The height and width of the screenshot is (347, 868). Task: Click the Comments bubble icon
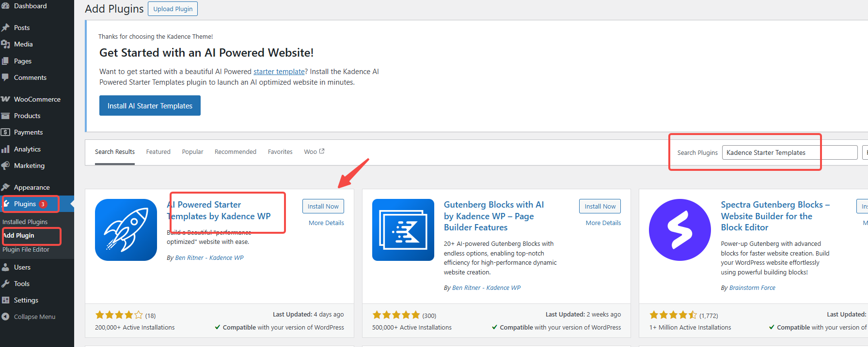click(5, 77)
